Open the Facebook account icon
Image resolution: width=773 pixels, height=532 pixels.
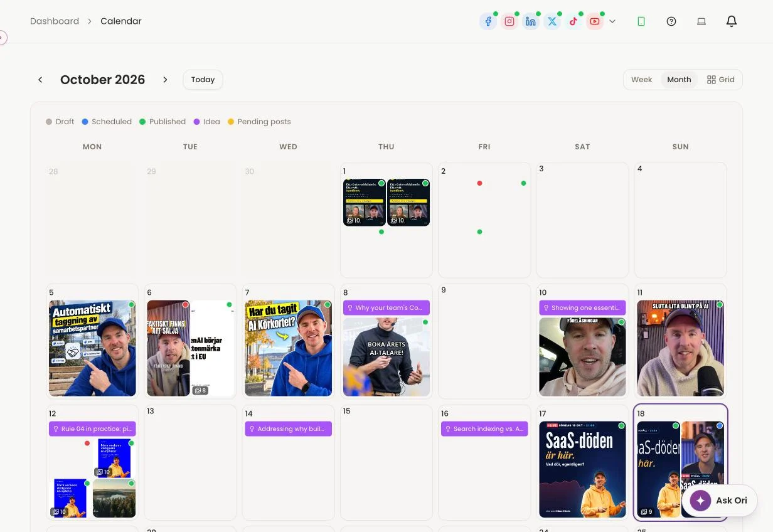(488, 21)
